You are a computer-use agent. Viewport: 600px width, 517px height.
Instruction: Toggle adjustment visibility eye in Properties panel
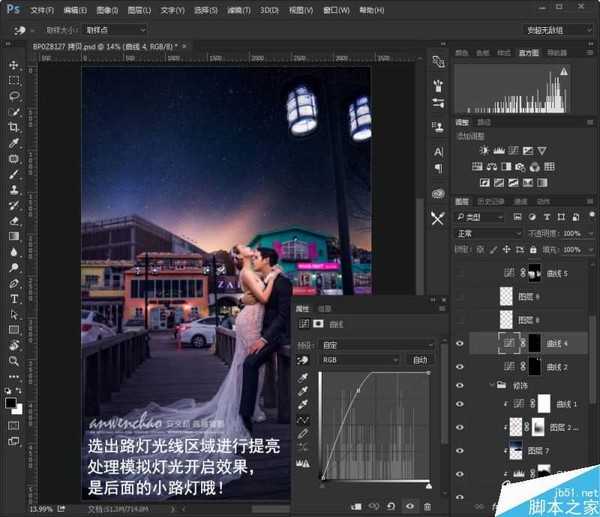point(410,507)
